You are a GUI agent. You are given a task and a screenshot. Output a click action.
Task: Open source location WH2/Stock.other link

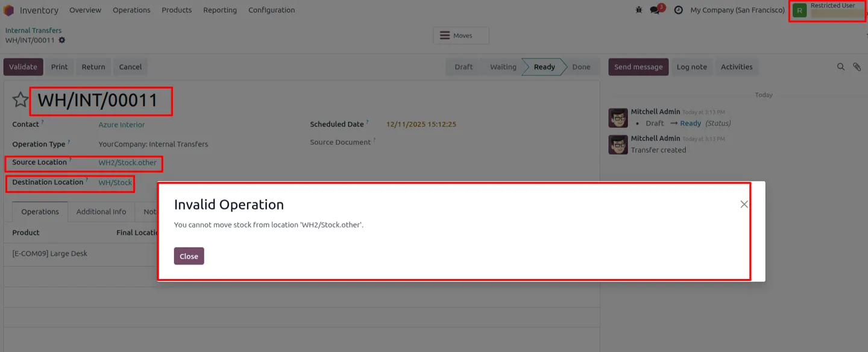coord(127,163)
